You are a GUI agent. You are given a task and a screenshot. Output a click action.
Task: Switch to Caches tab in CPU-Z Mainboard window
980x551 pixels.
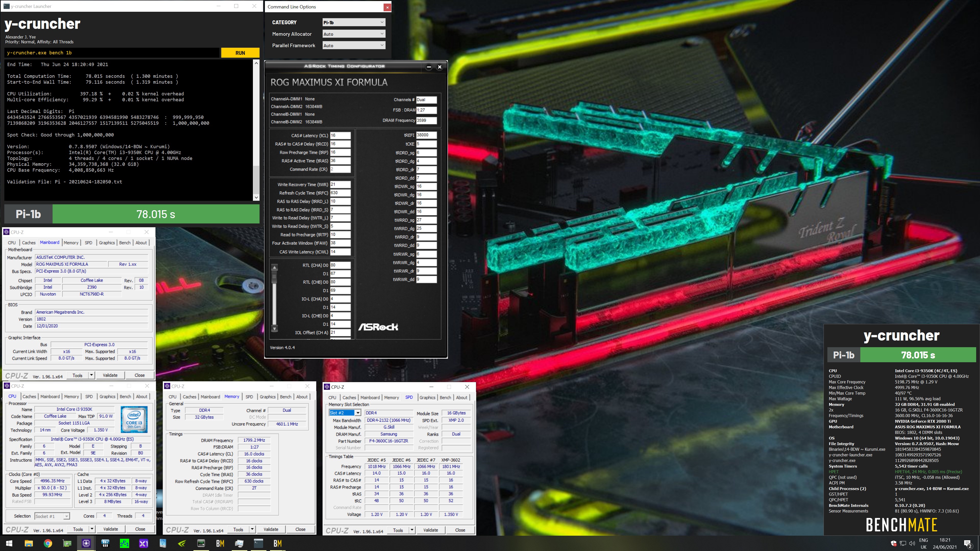pos(29,243)
